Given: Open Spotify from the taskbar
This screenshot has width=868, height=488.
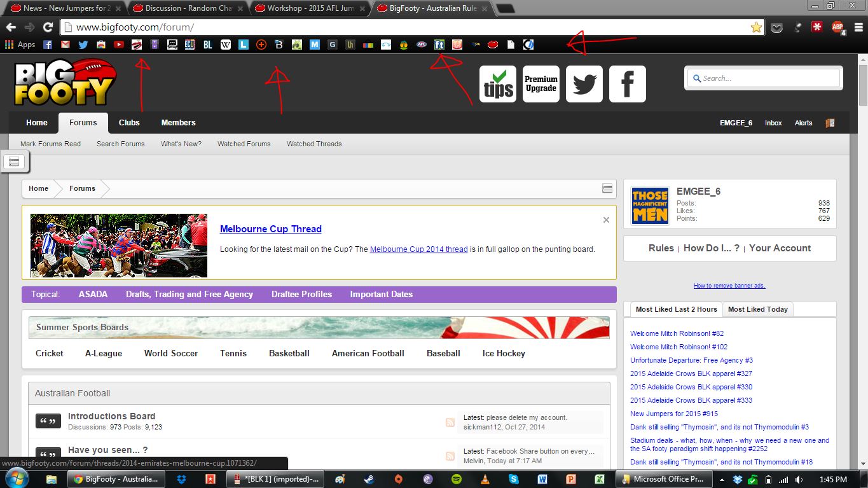Looking at the screenshot, I should (457, 479).
